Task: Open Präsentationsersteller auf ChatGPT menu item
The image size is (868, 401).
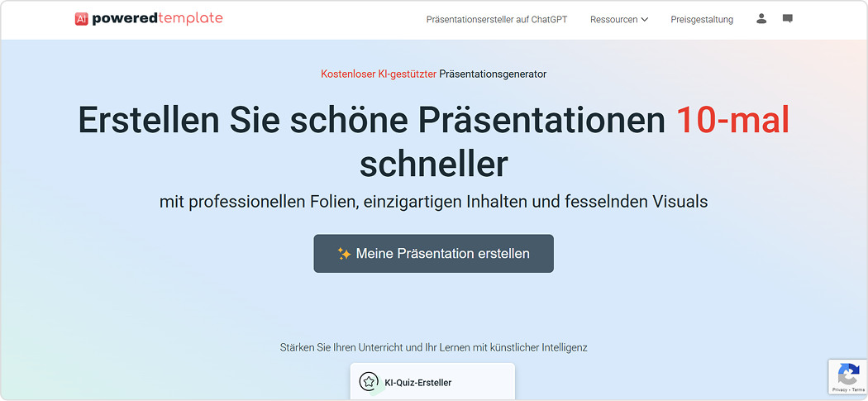Action: 497,19
